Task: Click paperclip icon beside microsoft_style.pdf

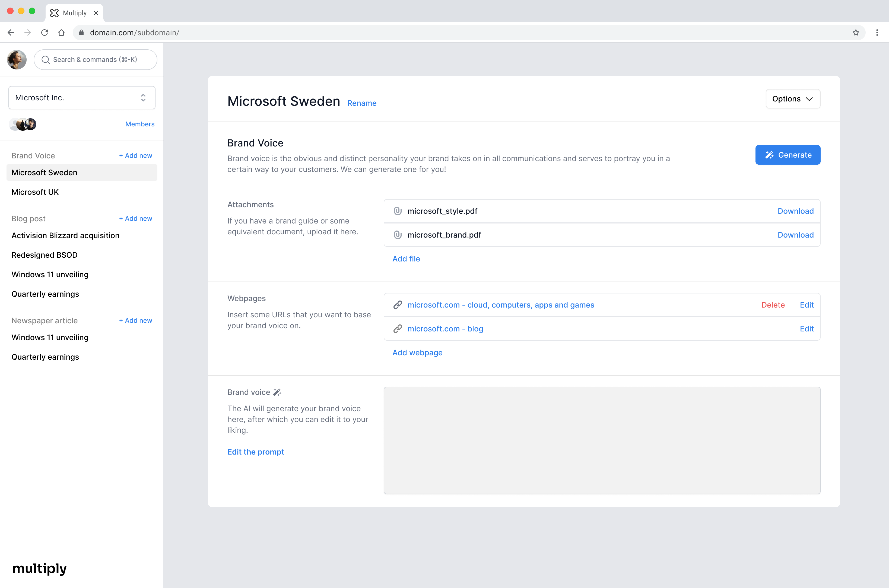Action: pyautogui.click(x=398, y=211)
